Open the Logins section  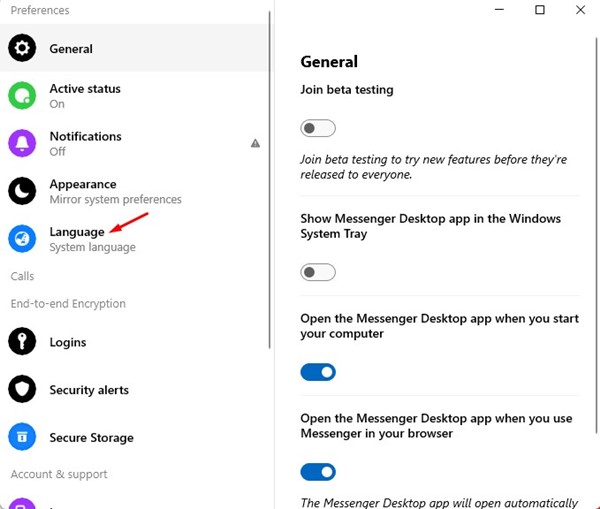click(134, 341)
